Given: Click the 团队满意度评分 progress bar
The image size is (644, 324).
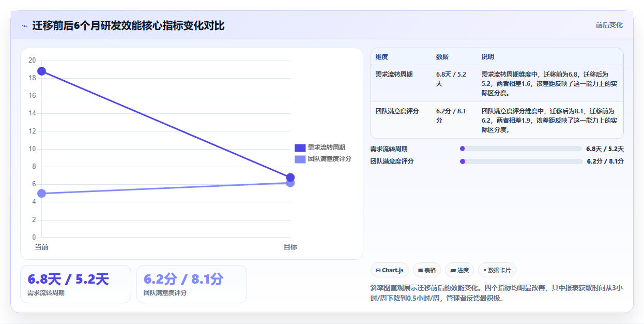Looking at the screenshot, I should click(x=521, y=161).
